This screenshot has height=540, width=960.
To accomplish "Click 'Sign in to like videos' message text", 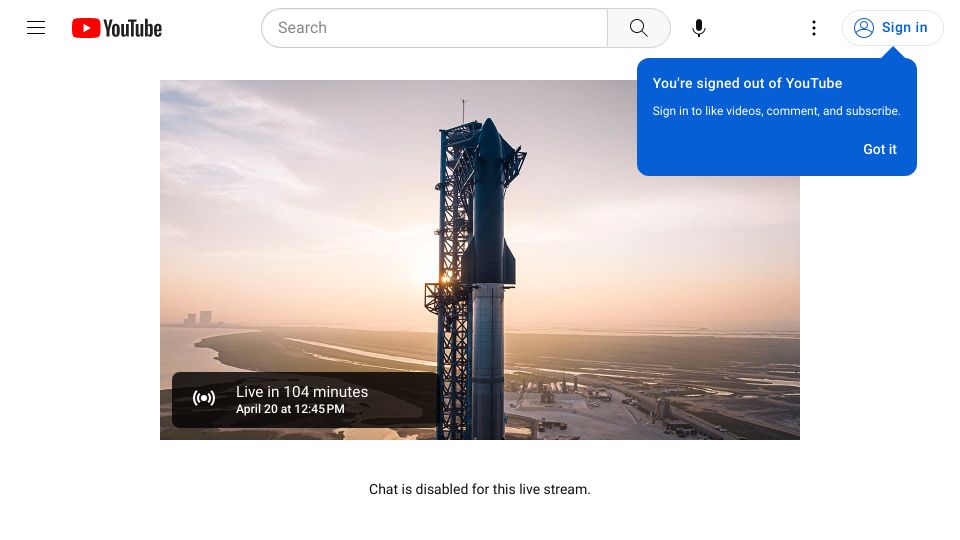I will point(776,111).
